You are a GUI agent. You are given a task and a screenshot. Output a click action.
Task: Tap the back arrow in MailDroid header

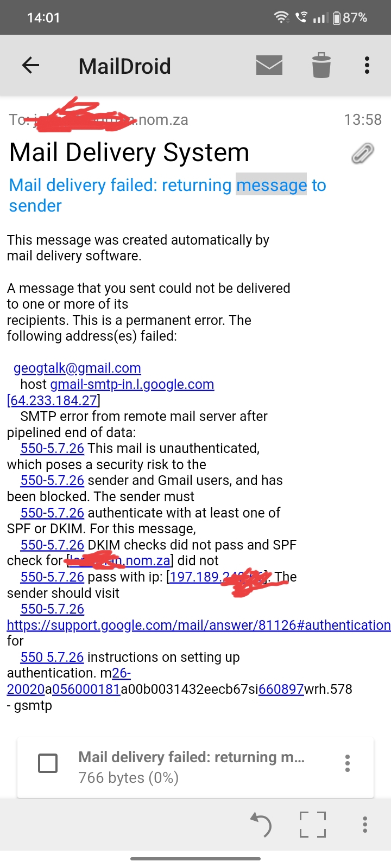click(30, 66)
